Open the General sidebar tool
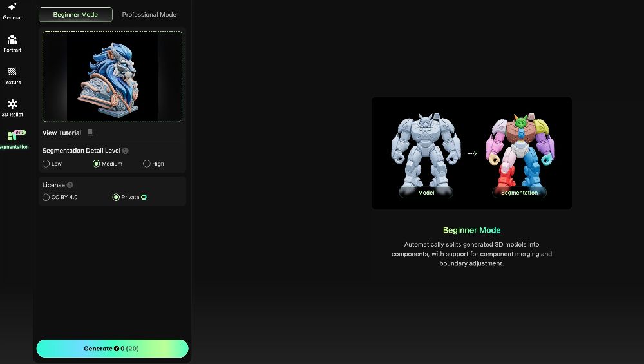This screenshot has height=364, width=644. 12,11
